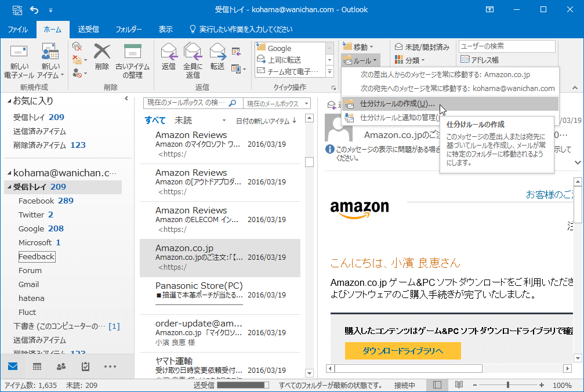Adjust the zoom slider handle
The height and width of the screenshot is (392, 584).
508,385
